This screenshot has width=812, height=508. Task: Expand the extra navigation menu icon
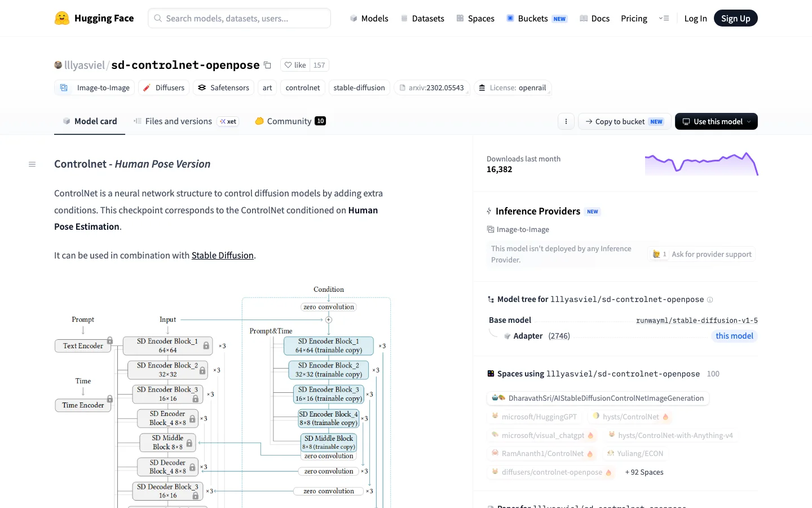(x=664, y=18)
